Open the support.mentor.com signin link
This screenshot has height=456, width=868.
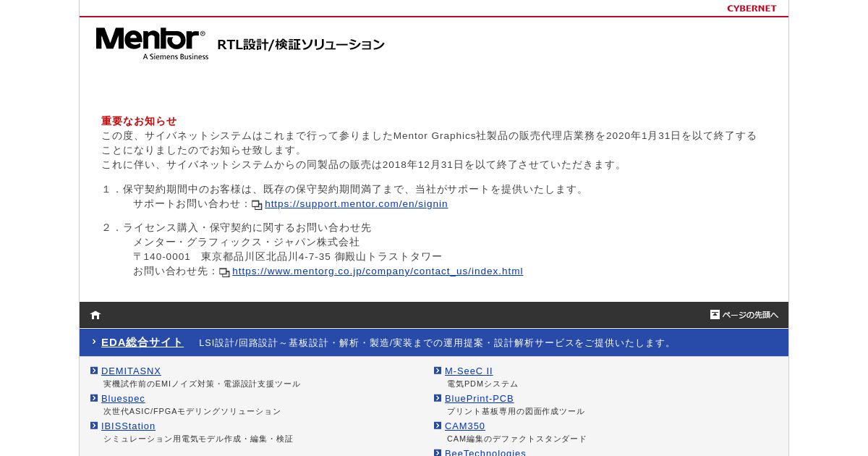356,204
